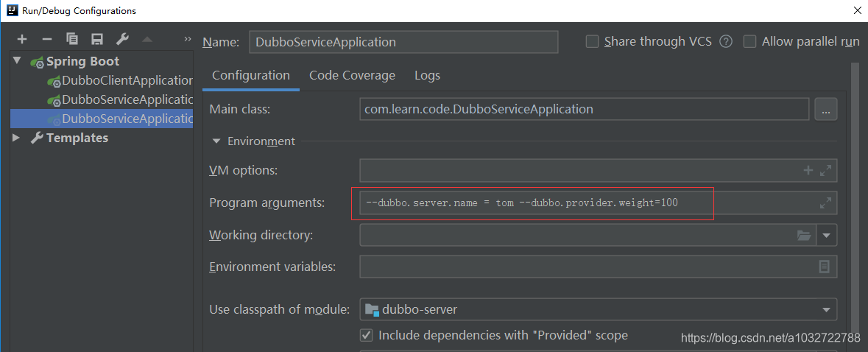Click the Main class input field
868x352 pixels.
point(585,109)
